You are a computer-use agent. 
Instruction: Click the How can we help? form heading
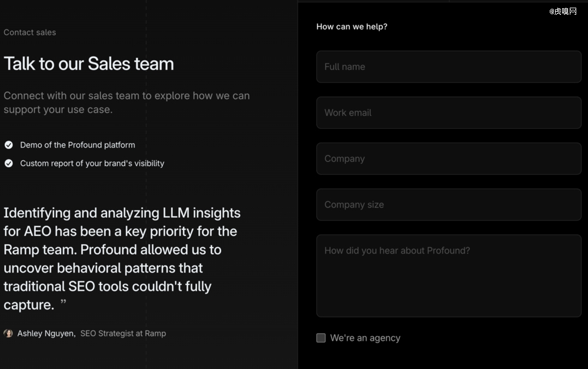click(352, 26)
